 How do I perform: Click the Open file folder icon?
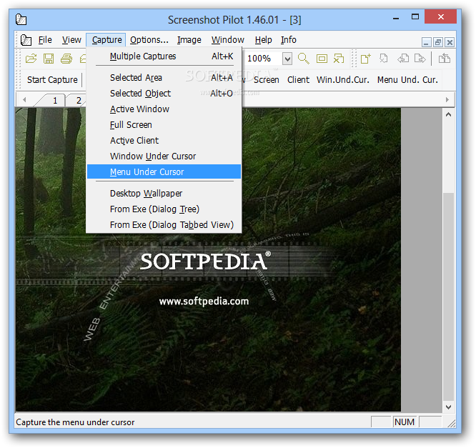coord(31,59)
